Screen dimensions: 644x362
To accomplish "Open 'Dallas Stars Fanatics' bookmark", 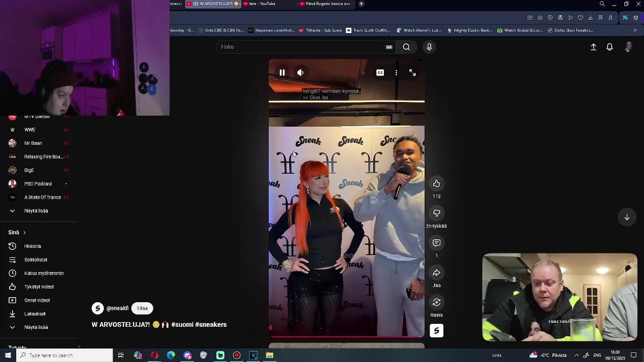I will [570, 30].
